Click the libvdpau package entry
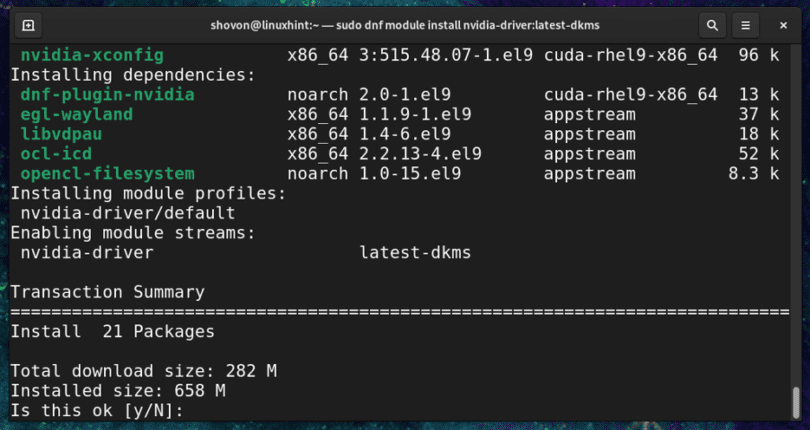Image resolution: width=810 pixels, height=430 pixels. (61, 134)
